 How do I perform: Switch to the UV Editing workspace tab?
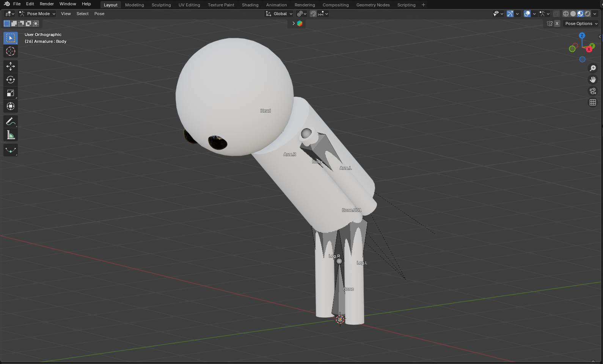pos(189,5)
